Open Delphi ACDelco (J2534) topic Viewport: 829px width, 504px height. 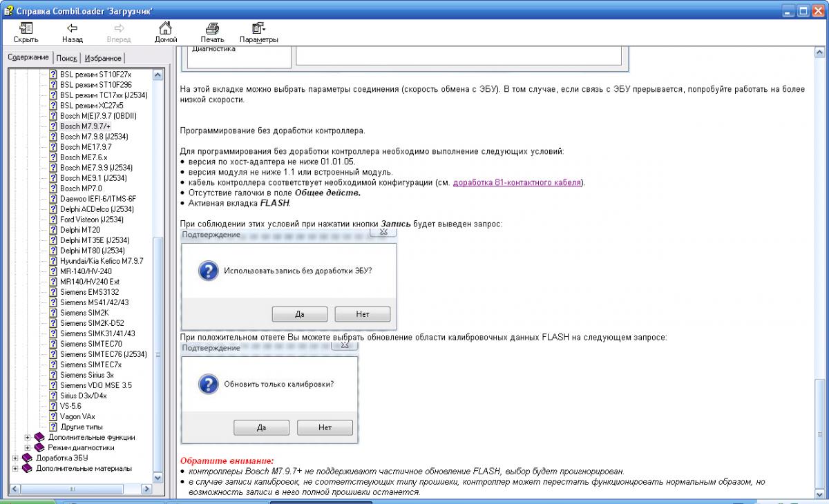97,209
